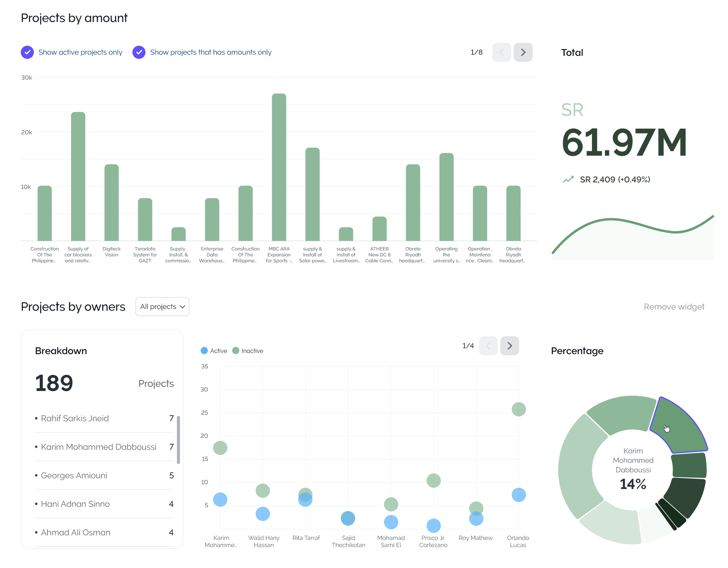Select Rahif Sarkis Jneid in breakdown list
The image size is (728, 568).
(75, 419)
